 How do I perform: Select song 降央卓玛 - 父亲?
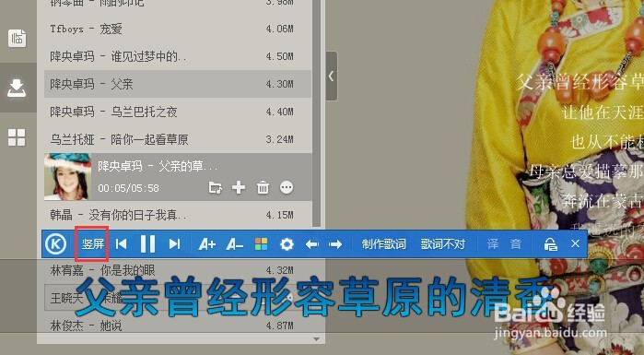click(x=178, y=84)
